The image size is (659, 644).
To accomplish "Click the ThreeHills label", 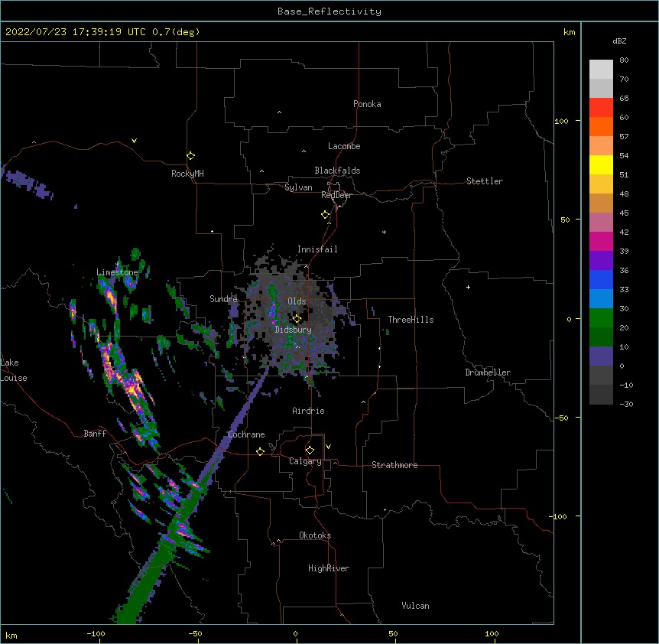I will tap(411, 320).
